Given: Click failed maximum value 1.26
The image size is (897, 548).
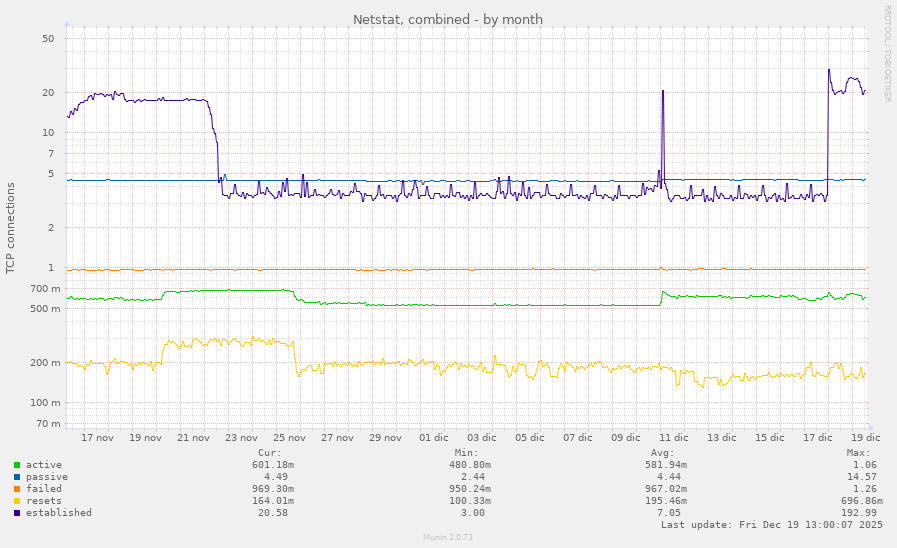Looking at the screenshot, I should click(x=865, y=489).
